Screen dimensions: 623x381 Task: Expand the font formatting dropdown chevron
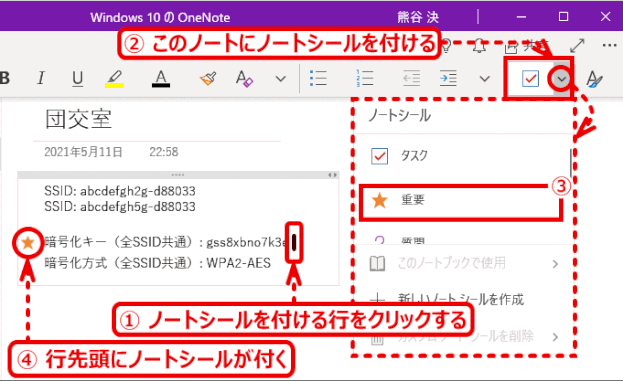(281, 79)
